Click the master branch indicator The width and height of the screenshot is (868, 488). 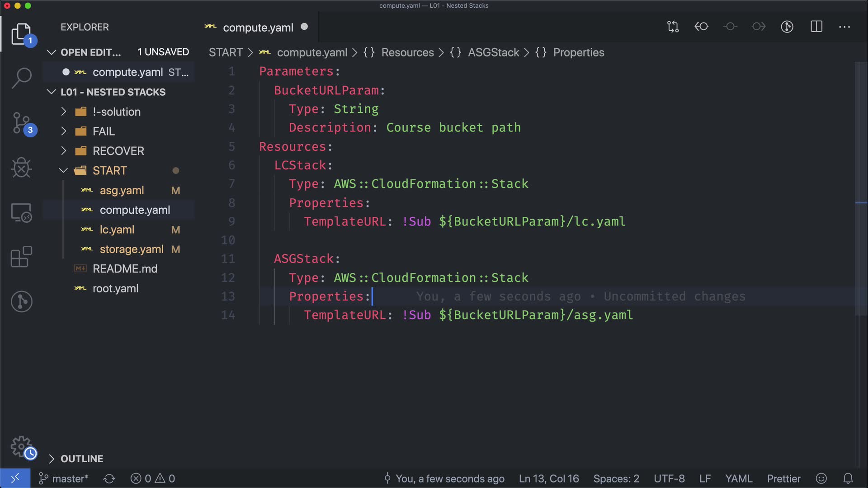pyautogui.click(x=64, y=479)
